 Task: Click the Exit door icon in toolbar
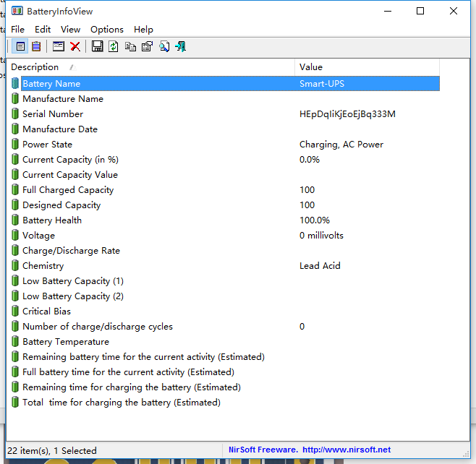pos(181,47)
